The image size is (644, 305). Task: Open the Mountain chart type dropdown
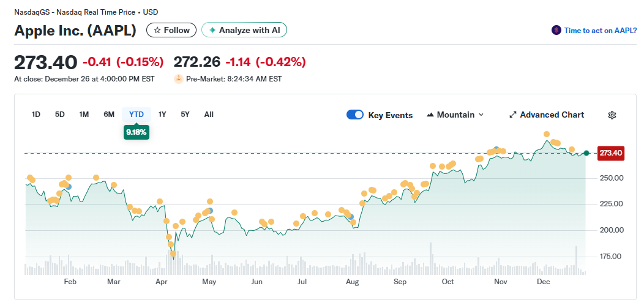(455, 115)
